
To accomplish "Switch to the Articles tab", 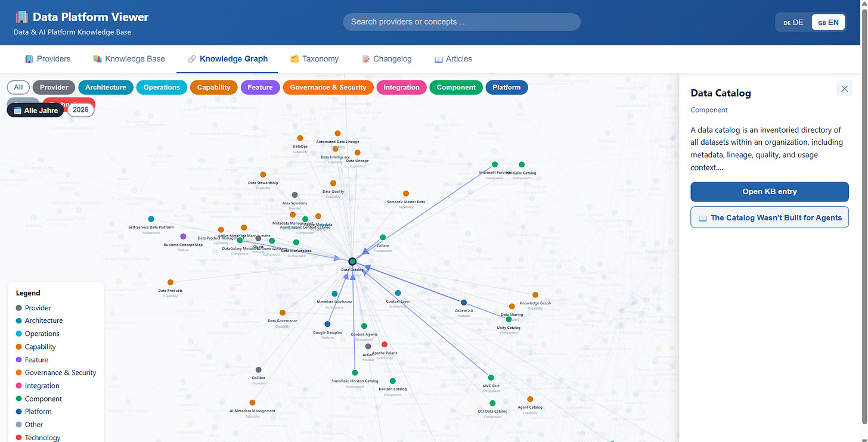I will tap(453, 59).
